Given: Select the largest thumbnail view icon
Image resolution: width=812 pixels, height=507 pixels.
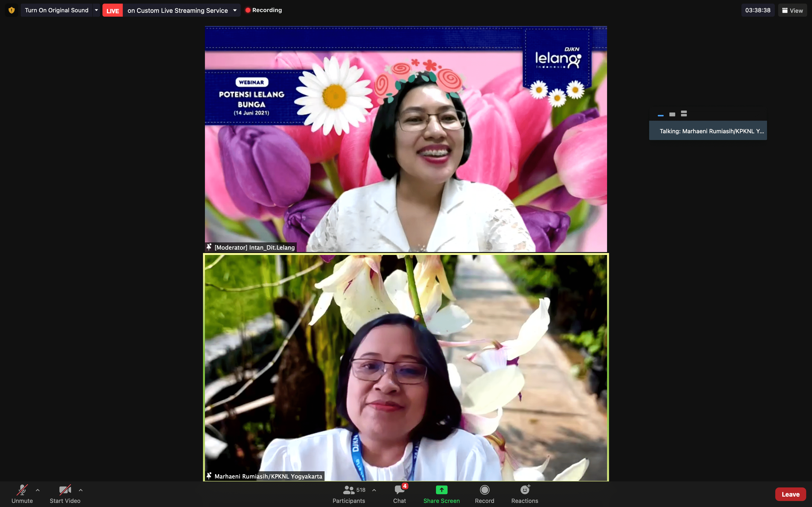Looking at the screenshot, I should [683, 114].
